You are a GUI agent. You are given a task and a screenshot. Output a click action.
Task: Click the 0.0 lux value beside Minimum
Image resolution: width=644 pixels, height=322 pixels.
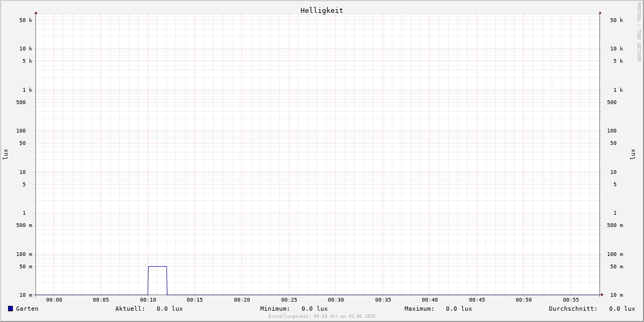pos(314,309)
